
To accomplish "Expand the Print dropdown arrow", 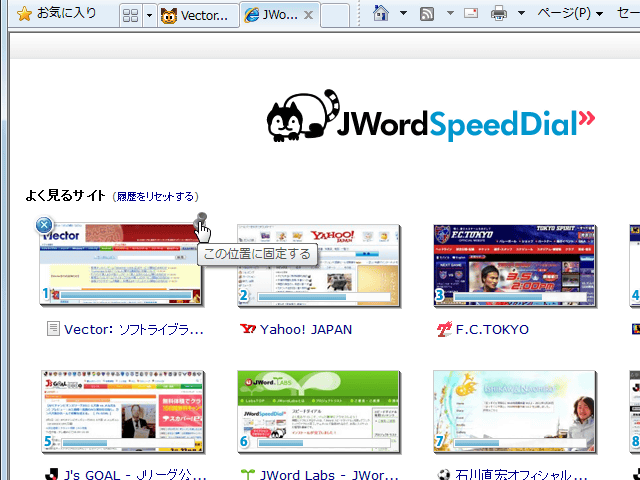I will (x=521, y=13).
